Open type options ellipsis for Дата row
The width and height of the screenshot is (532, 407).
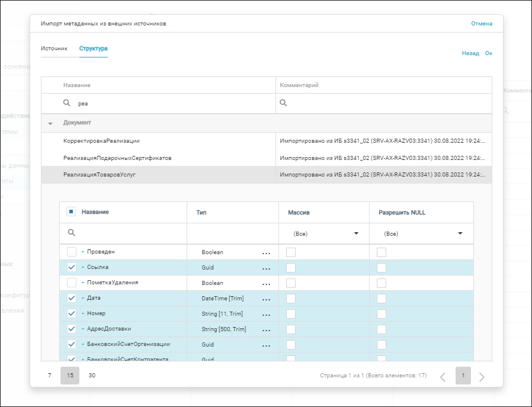click(x=266, y=299)
